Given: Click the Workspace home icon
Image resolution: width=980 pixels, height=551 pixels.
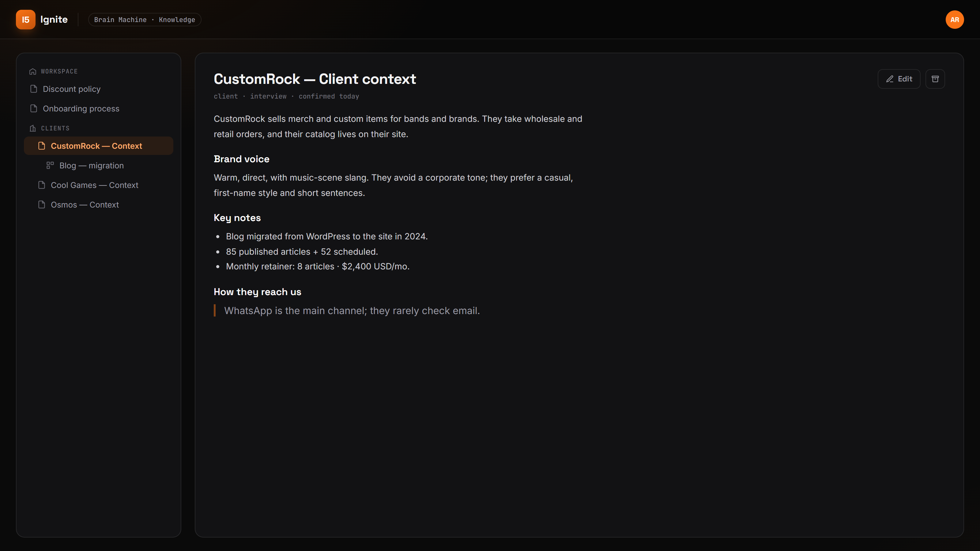Looking at the screenshot, I should tap(33, 72).
